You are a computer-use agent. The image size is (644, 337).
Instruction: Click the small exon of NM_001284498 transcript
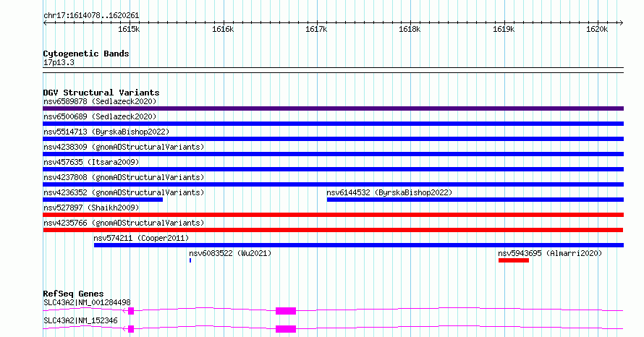131,311
